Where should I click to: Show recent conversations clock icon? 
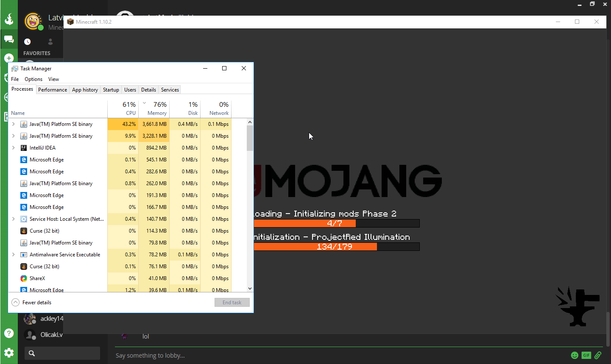tap(28, 42)
